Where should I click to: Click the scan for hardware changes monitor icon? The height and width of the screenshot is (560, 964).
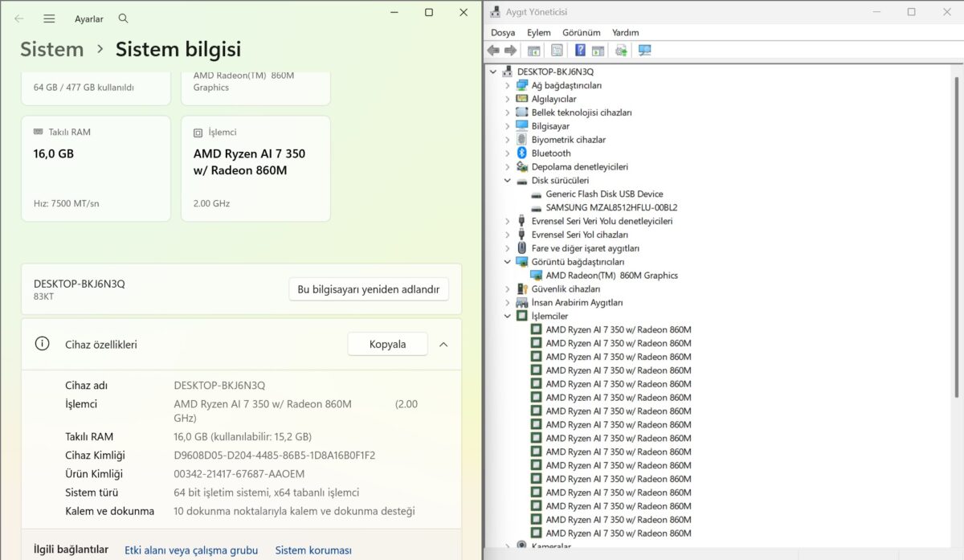(644, 51)
